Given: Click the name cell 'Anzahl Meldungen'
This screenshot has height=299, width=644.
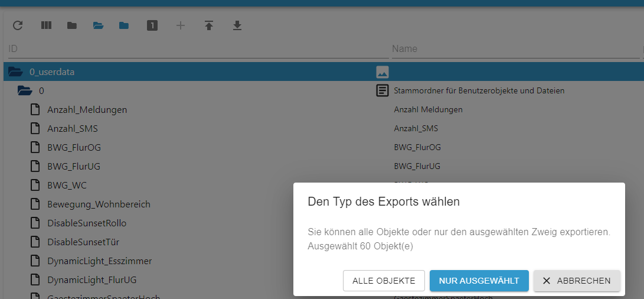Looking at the screenshot, I should [x=428, y=109].
